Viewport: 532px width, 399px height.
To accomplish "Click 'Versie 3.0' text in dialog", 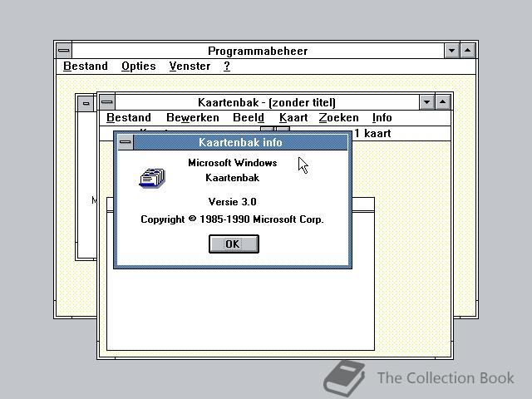I will (233, 202).
